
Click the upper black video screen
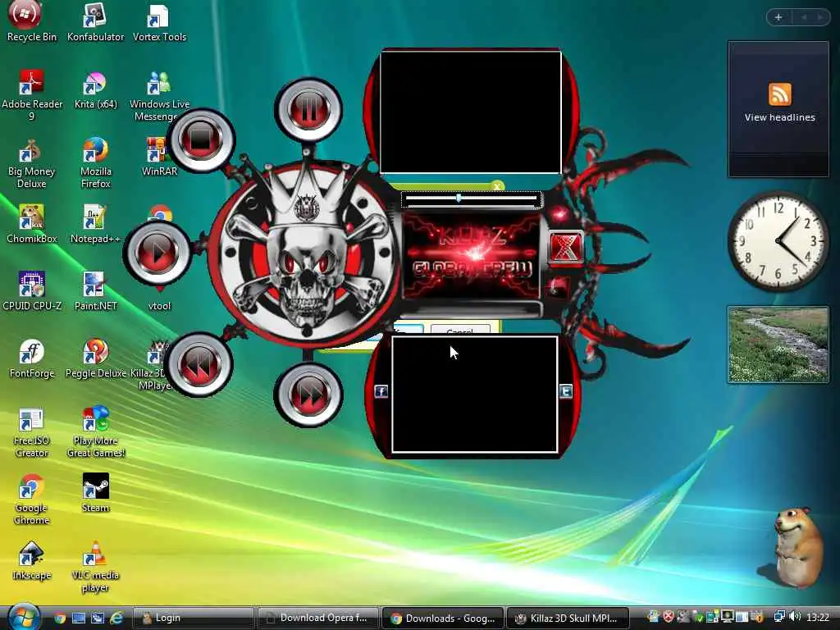coord(471,112)
